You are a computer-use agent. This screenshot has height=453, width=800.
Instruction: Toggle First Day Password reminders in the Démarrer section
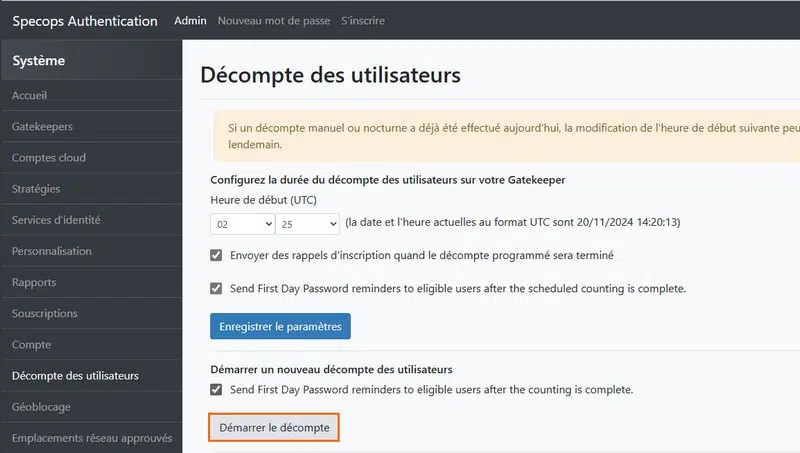click(x=216, y=389)
